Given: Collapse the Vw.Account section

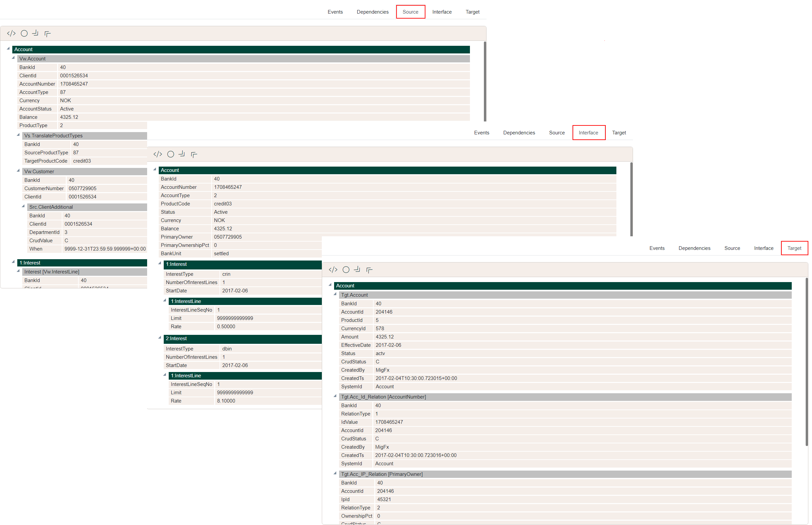Looking at the screenshot, I should 14,58.
